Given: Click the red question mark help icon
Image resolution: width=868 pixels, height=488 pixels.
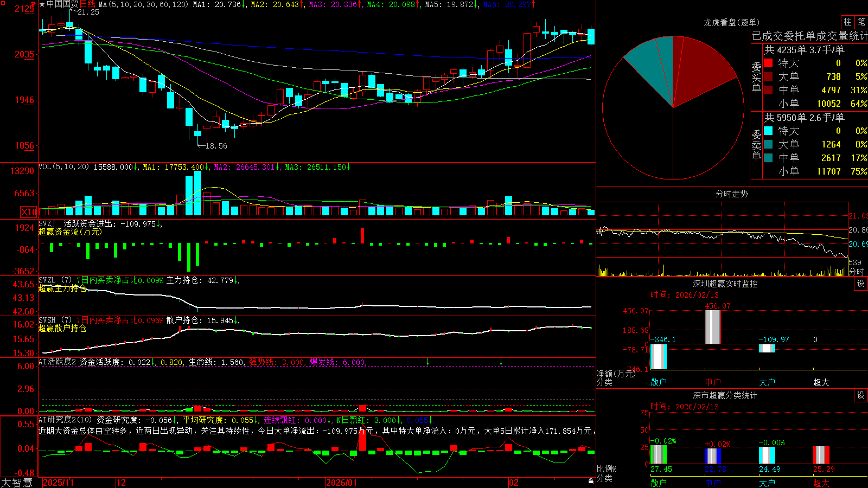Looking at the screenshot, I should coord(34,4).
